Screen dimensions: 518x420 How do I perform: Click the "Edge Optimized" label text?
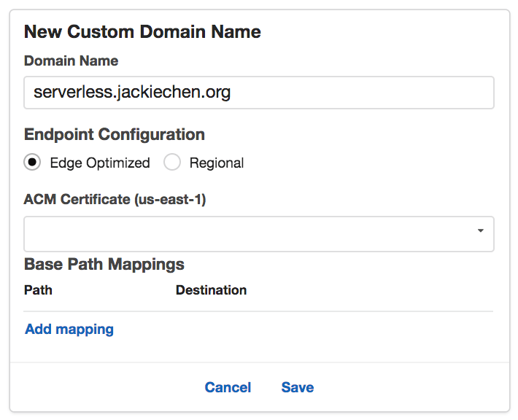pyautogui.click(x=99, y=163)
